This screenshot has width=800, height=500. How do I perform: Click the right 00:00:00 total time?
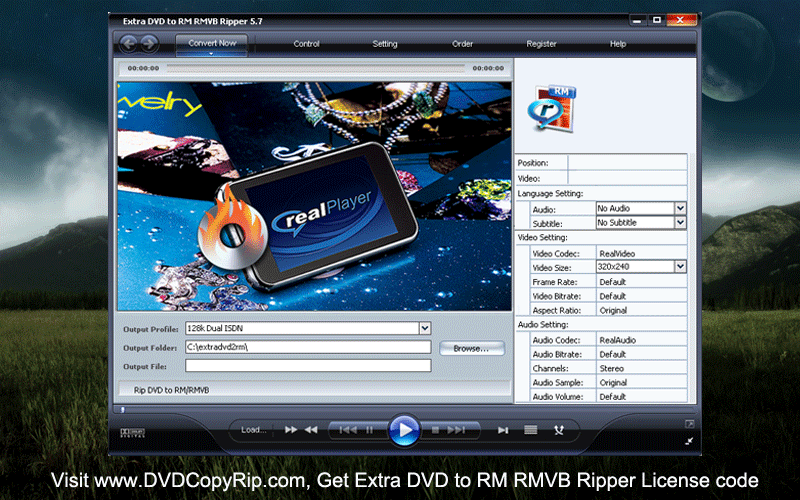tap(488, 68)
